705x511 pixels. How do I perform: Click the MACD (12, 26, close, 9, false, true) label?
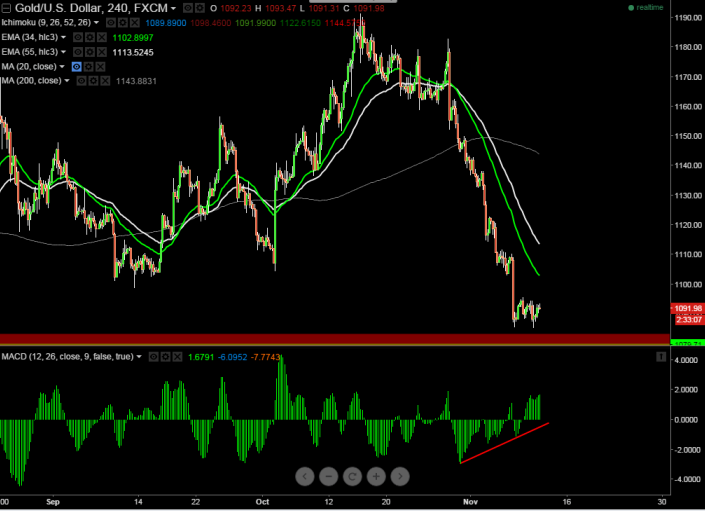point(67,357)
